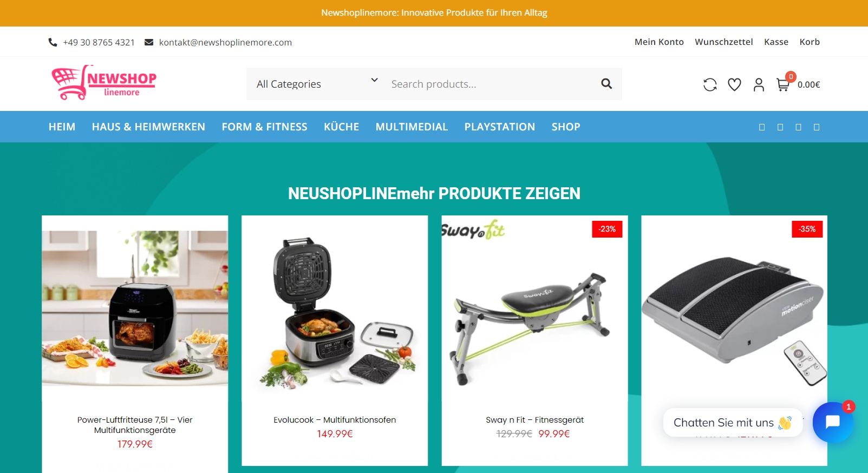Open wishlist heart icon in header
The width and height of the screenshot is (868, 473).
click(x=734, y=84)
